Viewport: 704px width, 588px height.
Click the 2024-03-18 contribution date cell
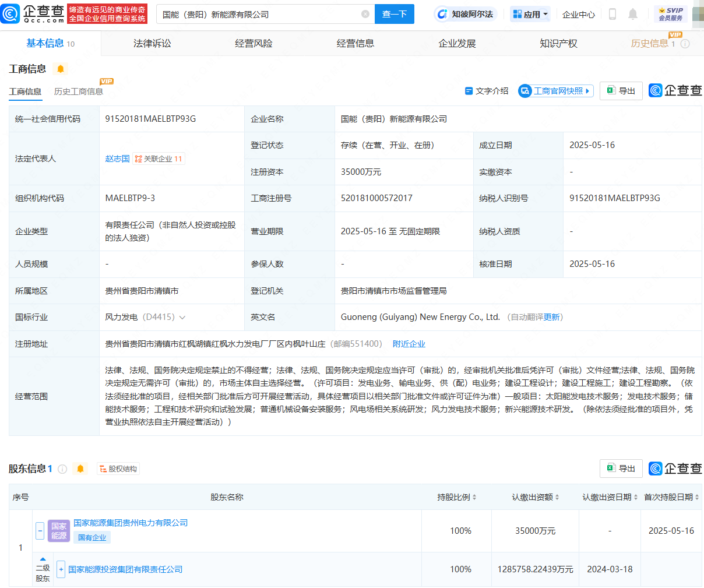pyautogui.click(x=610, y=569)
